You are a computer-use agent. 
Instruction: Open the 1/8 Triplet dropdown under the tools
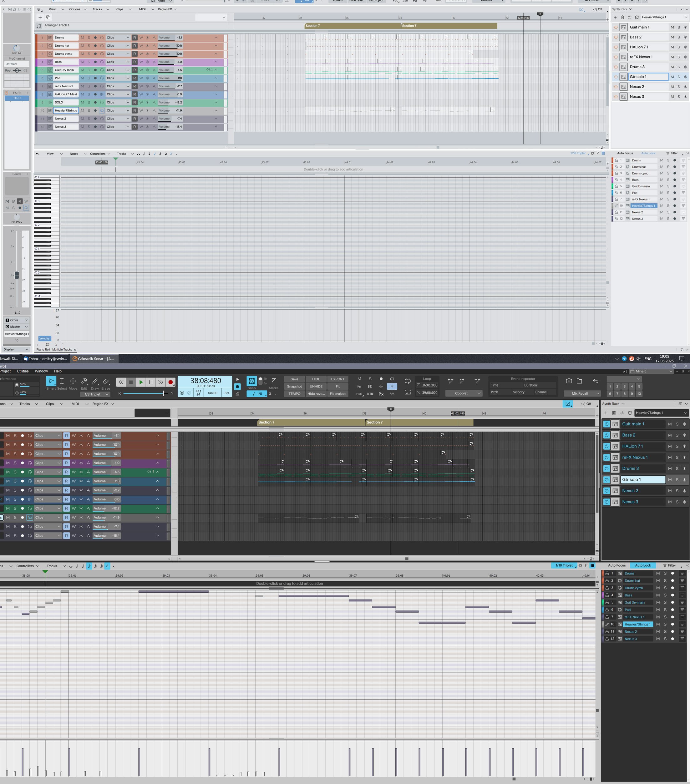[95, 394]
